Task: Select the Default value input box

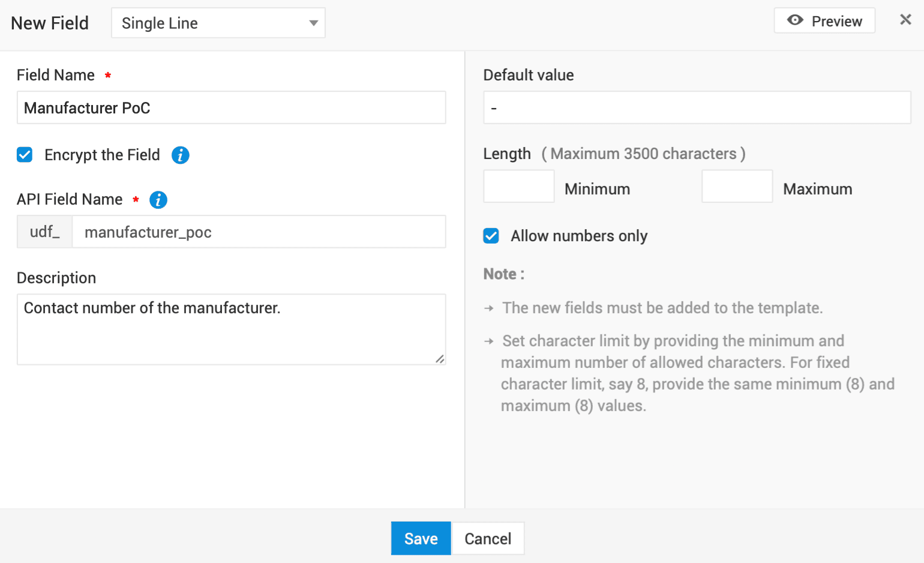Action: point(697,108)
